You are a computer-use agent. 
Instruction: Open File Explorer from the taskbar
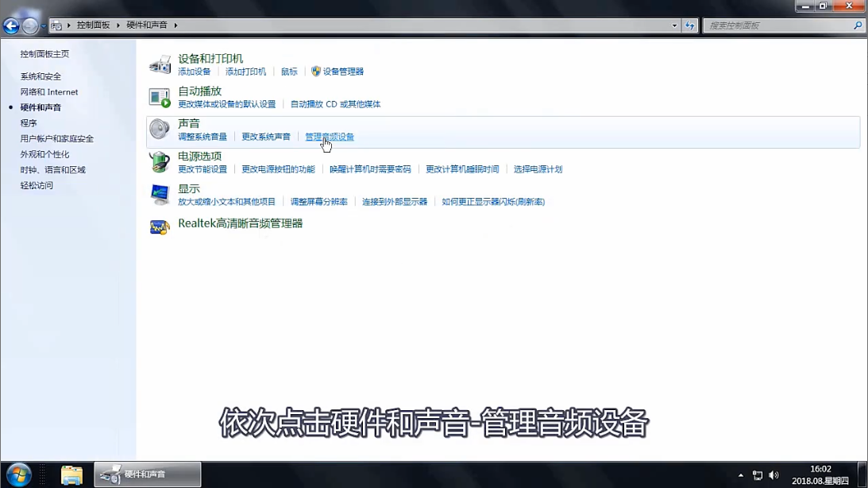(71, 474)
